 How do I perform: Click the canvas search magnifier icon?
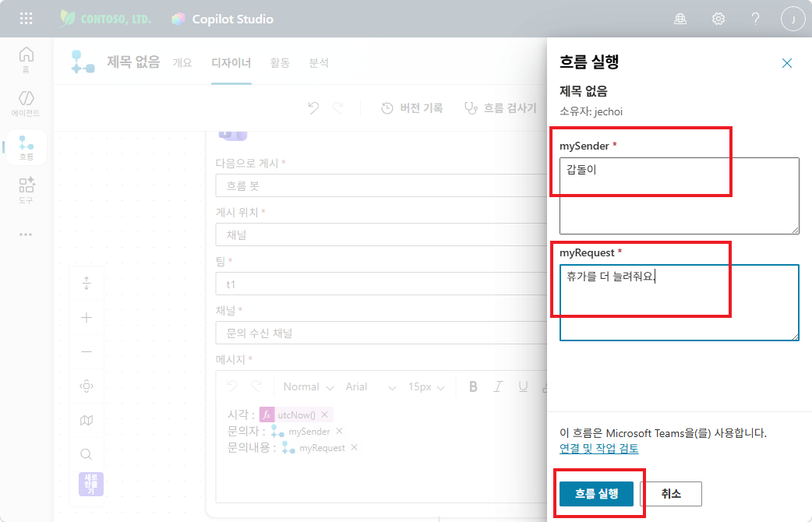86,454
